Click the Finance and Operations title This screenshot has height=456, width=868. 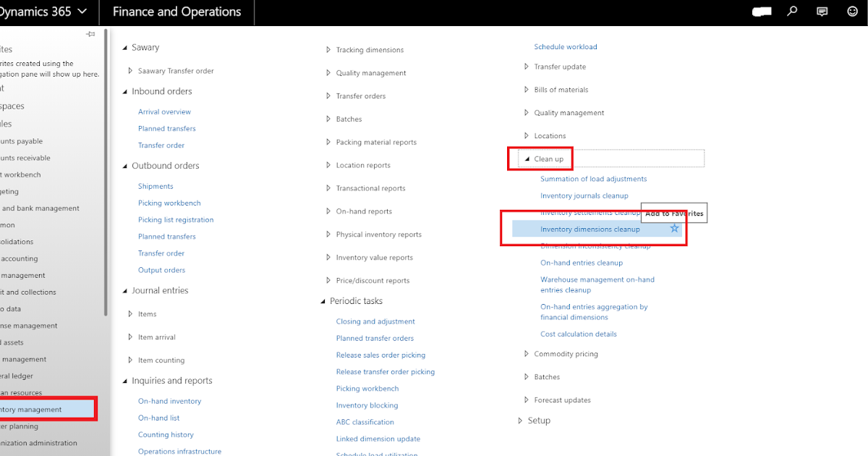(176, 12)
